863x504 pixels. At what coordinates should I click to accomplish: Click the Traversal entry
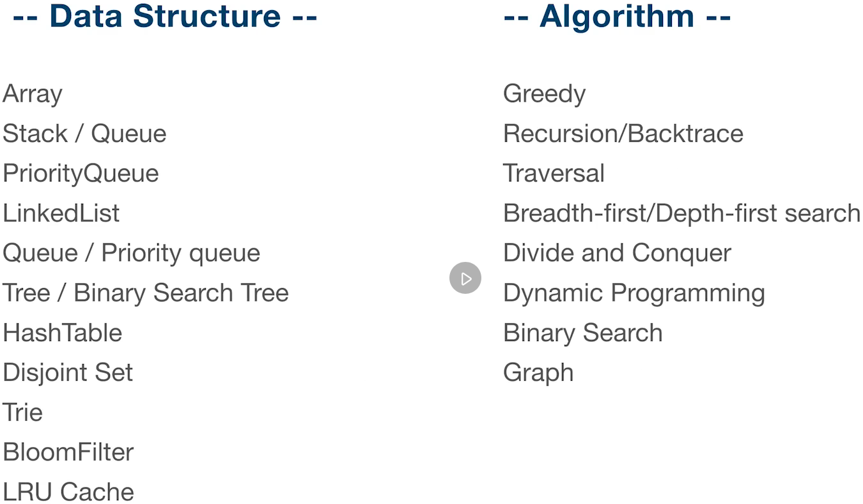pos(554,173)
